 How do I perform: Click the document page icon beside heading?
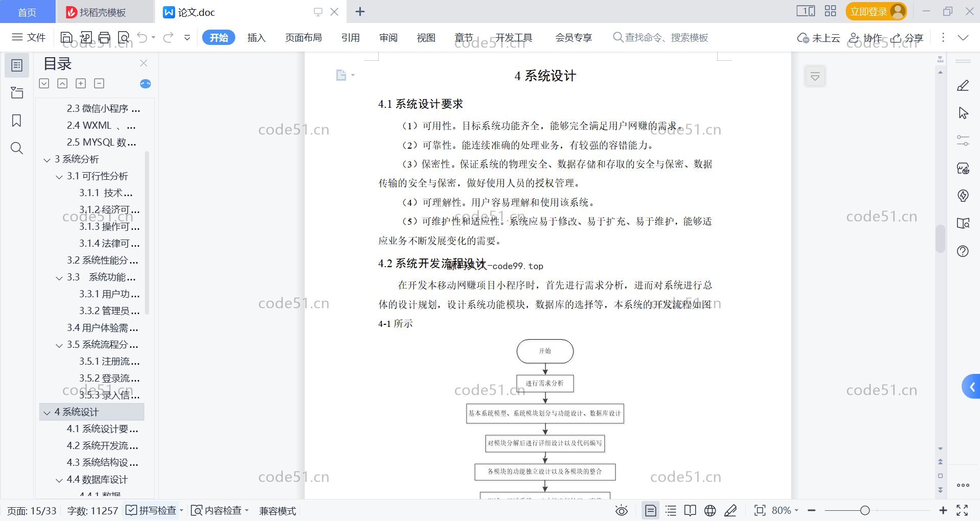341,75
